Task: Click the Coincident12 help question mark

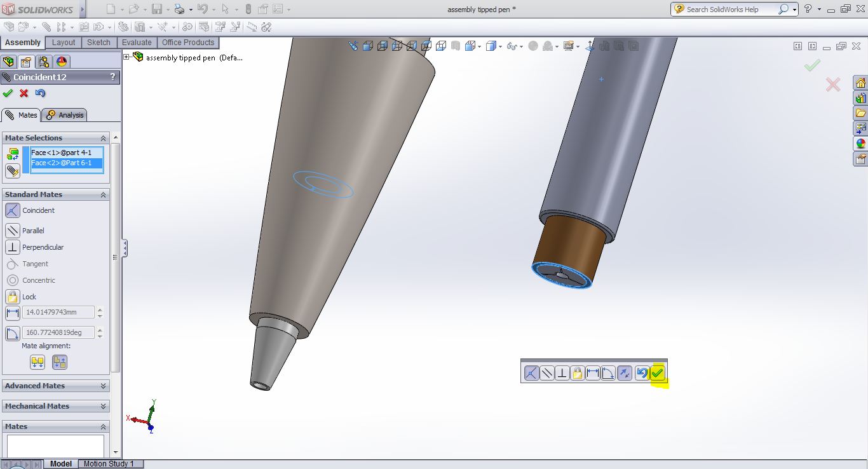Action: click(113, 77)
